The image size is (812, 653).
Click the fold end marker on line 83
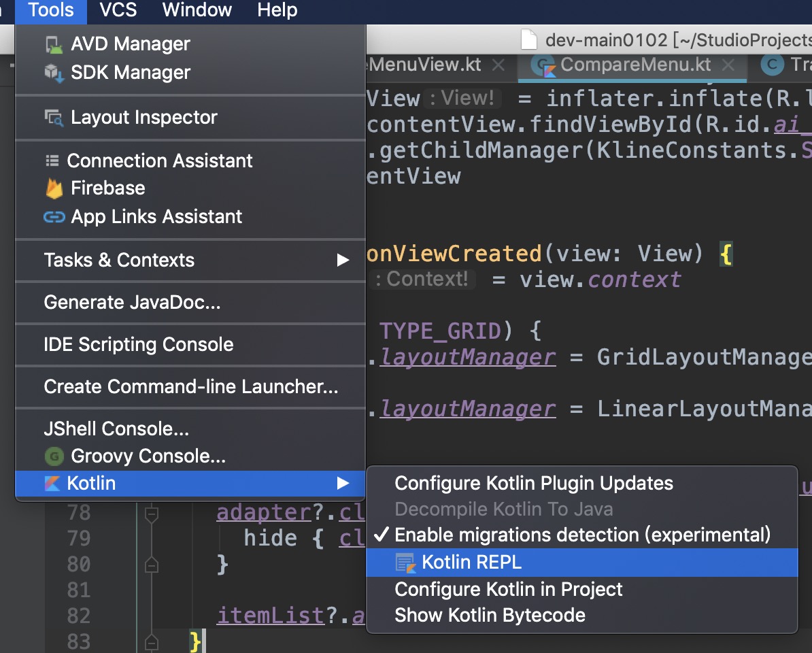coord(151,642)
